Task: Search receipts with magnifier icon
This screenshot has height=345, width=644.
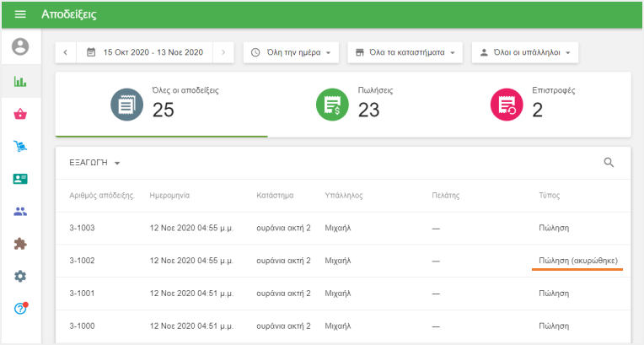Action: 609,163
